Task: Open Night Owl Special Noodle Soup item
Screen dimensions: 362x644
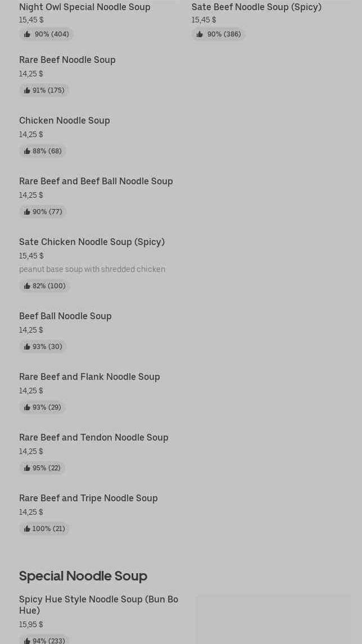Action: tap(84, 7)
